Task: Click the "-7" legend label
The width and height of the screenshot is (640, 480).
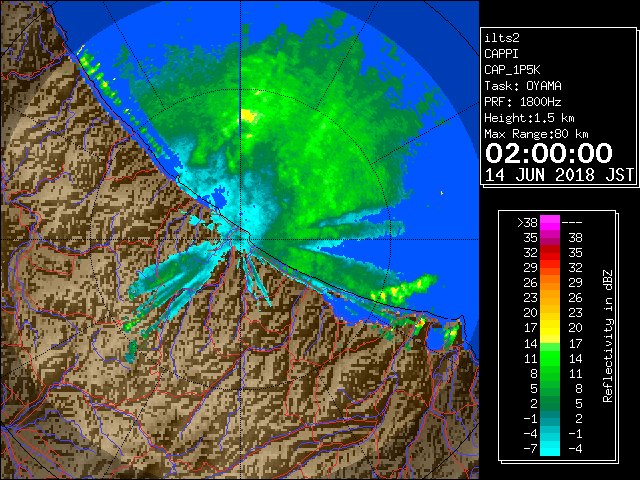Action: coord(530,448)
